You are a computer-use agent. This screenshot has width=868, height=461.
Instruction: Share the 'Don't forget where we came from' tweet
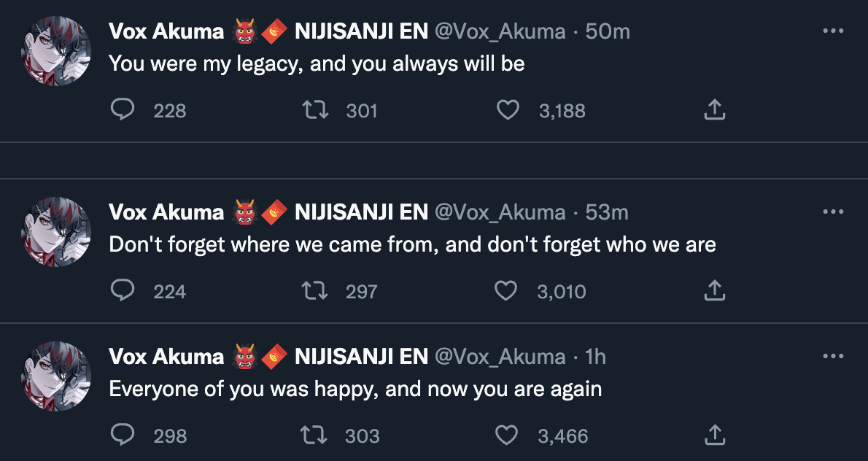click(x=714, y=291)
